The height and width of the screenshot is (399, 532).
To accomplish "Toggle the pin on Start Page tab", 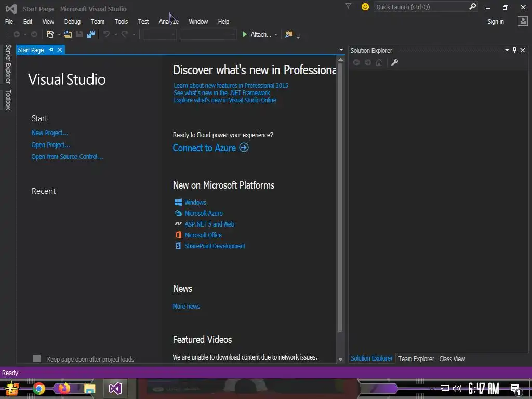I will [x=51, y=50].
